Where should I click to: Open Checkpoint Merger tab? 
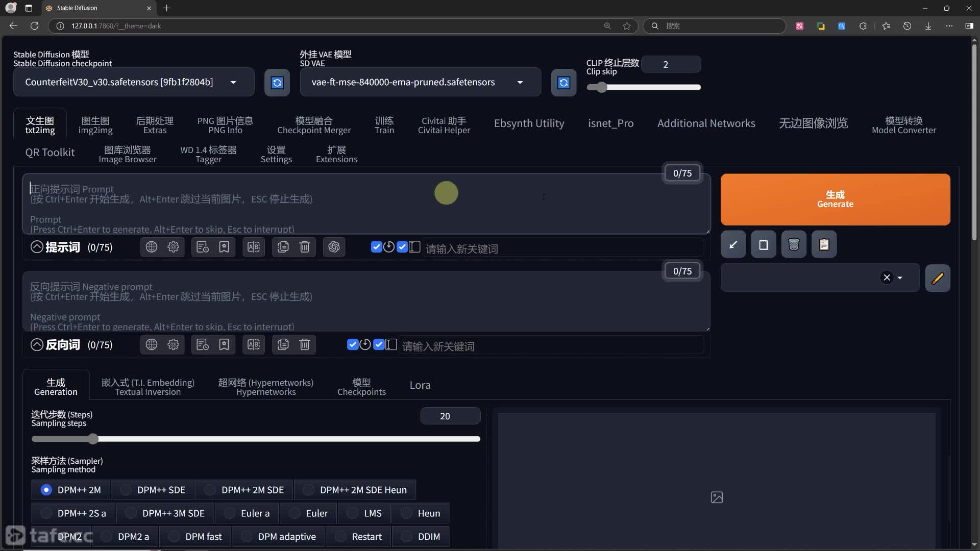point(314,125)
